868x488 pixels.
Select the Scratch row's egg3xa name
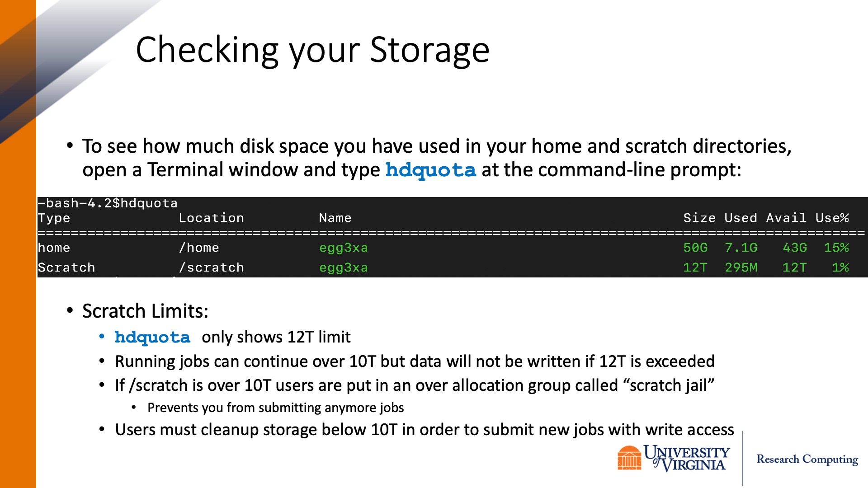[344, 267]
